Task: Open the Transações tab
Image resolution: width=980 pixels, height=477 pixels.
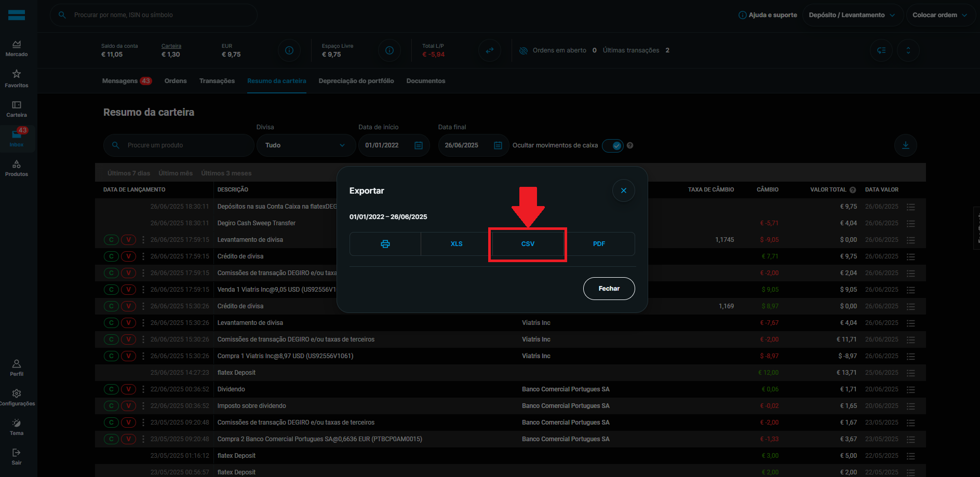Action: [x=217, y=81]
